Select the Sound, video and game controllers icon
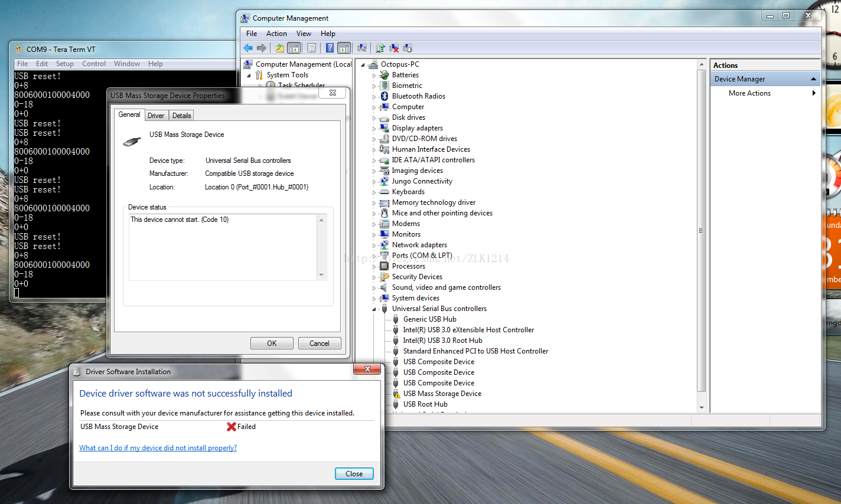The width and height of the screenshot is (841, 504). pyautogui.click(x=384, y=287)
